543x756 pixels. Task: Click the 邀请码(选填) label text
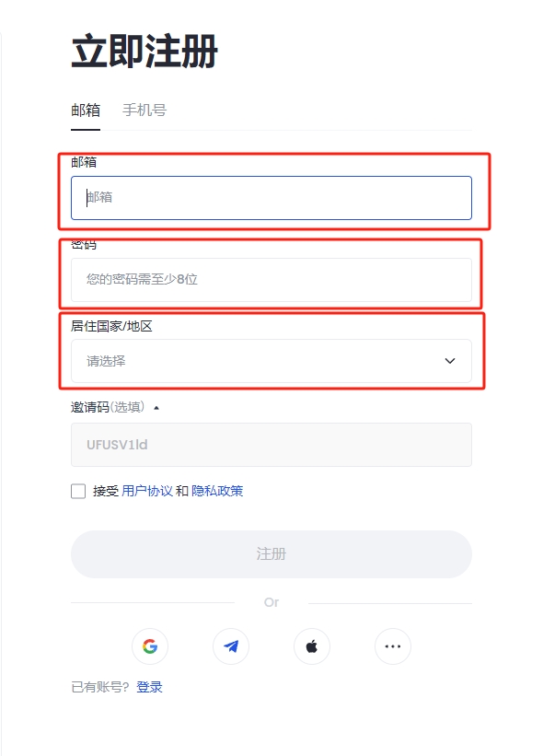[108, 407]
